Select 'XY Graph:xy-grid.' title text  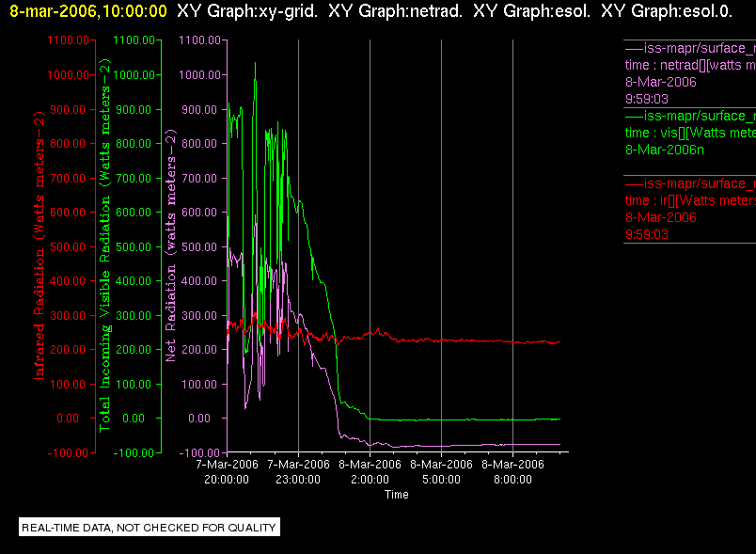tap(247, 10)
